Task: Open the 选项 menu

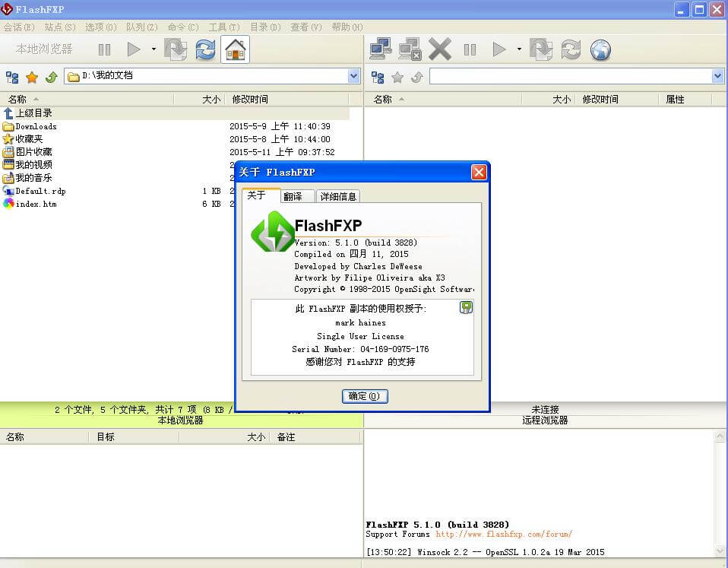Action: 101,27
